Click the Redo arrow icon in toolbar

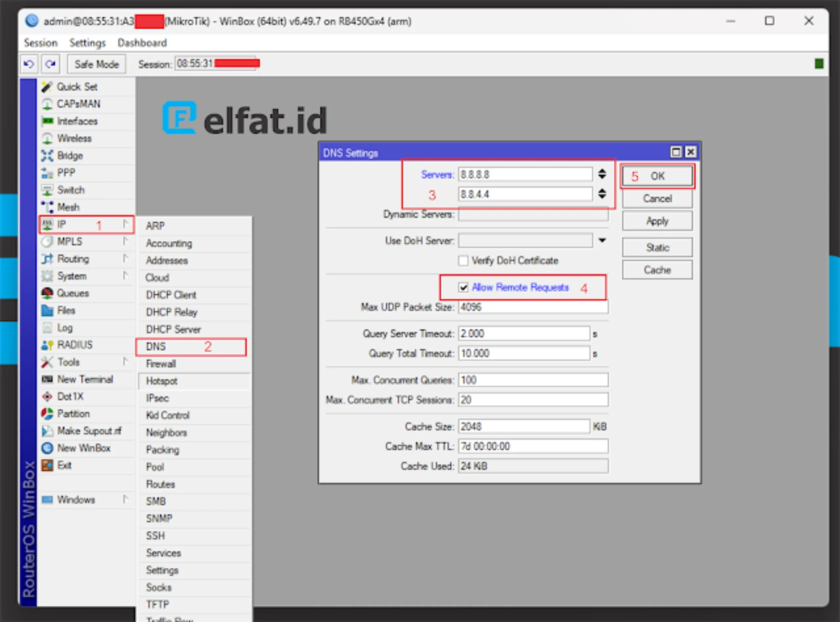51,64
